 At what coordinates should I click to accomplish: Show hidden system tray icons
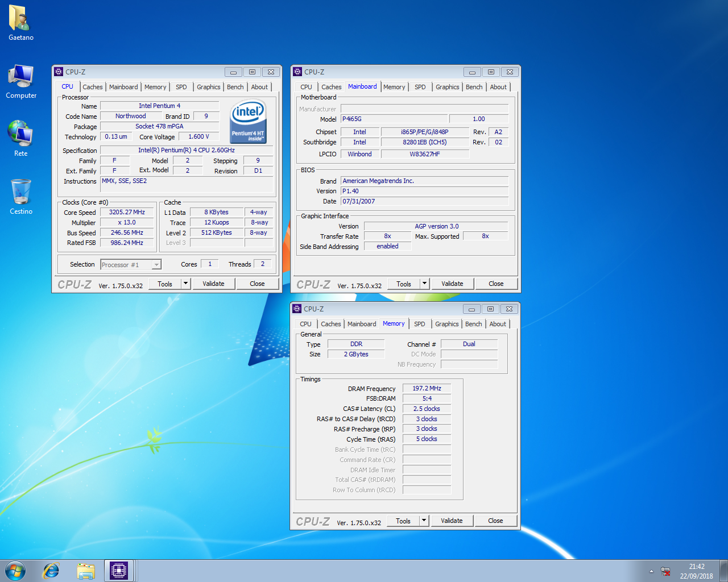click(x=651, y=571)
